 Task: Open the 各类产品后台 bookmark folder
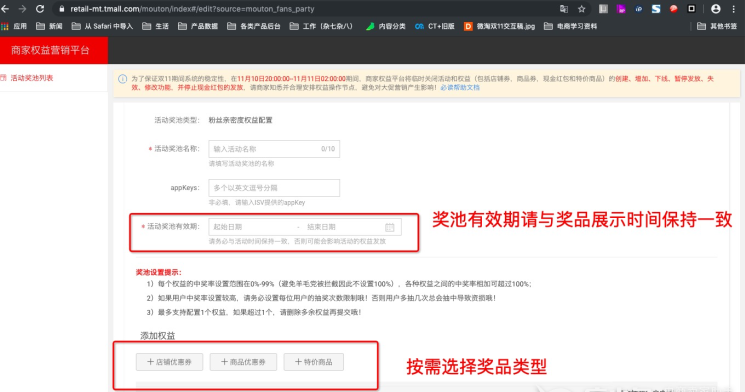(x=254, y=26)
